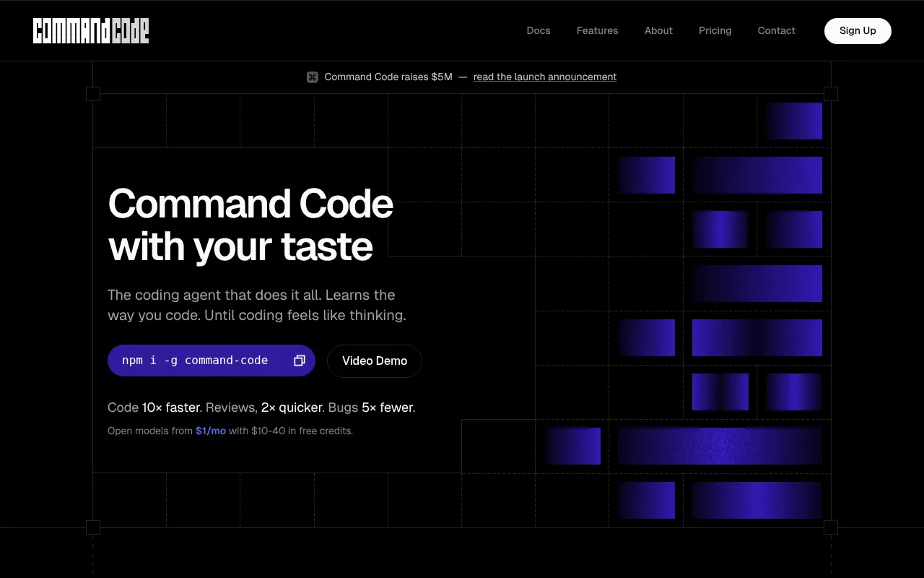Click the Video Demo button
924x578 pixels.
click(375, 361)
